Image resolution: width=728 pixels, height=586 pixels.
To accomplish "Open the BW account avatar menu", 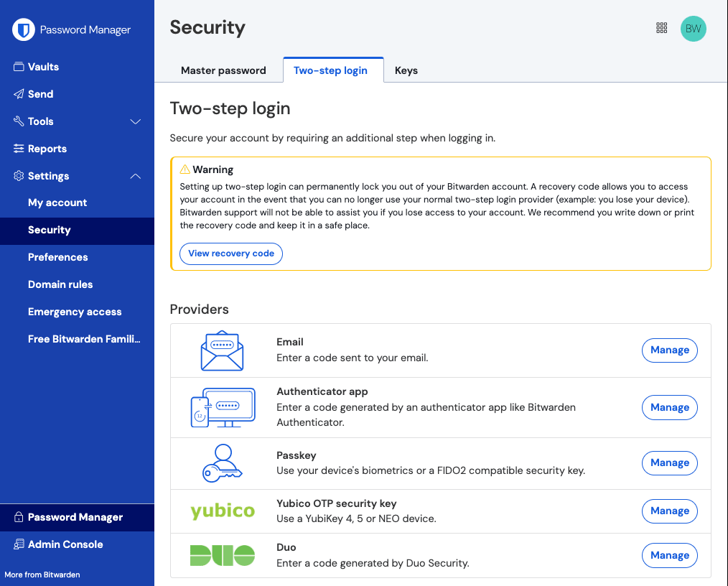I will [x=693, y=29].
